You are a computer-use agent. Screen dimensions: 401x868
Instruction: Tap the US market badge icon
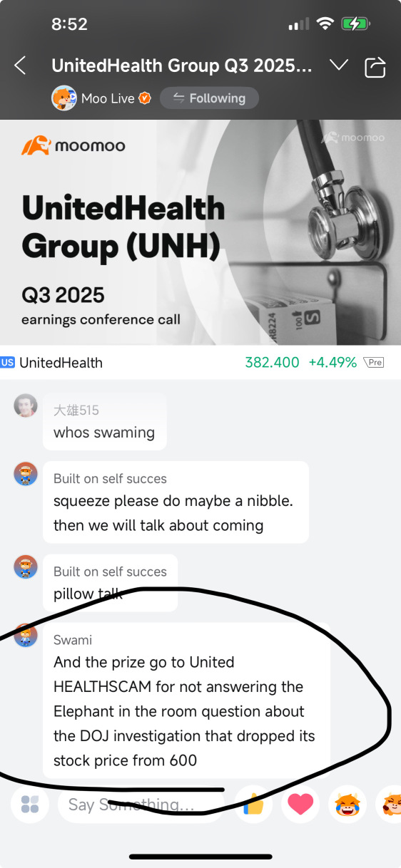(x=8, y=362)
